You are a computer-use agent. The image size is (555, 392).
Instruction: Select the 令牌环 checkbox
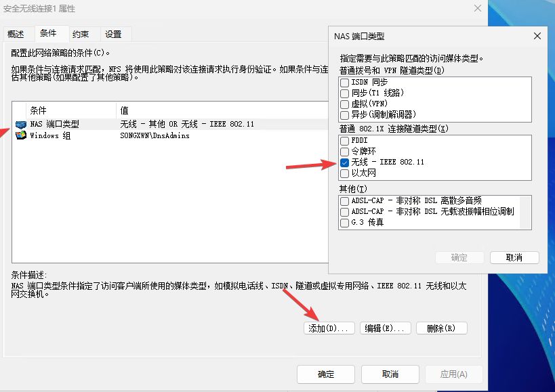coord(345,152)
